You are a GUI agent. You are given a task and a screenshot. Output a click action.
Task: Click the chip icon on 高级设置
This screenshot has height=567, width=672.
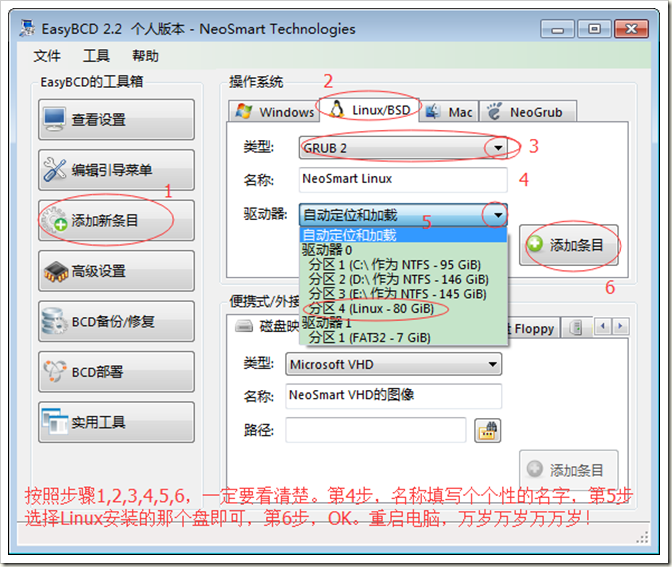click(x=55, y=272)
